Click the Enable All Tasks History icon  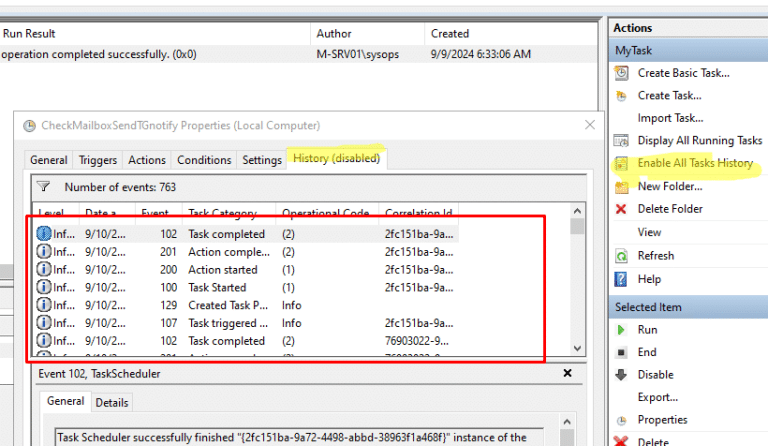[x=621, y=163]
